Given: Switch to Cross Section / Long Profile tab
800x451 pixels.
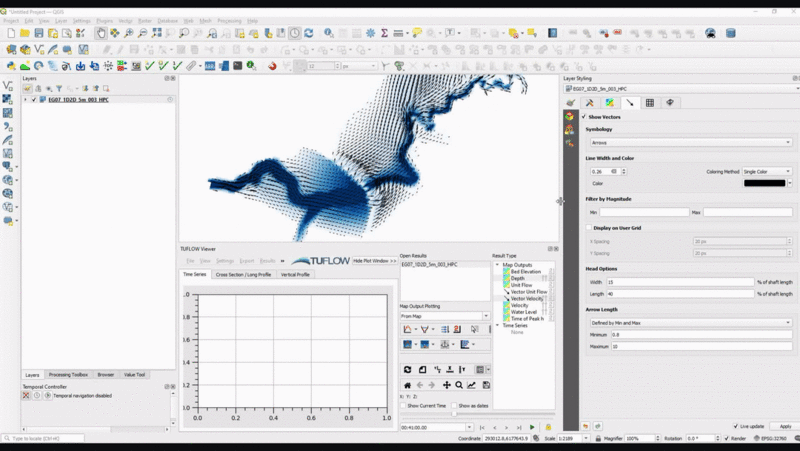Looking at the screenshot, I should point(243,274).
